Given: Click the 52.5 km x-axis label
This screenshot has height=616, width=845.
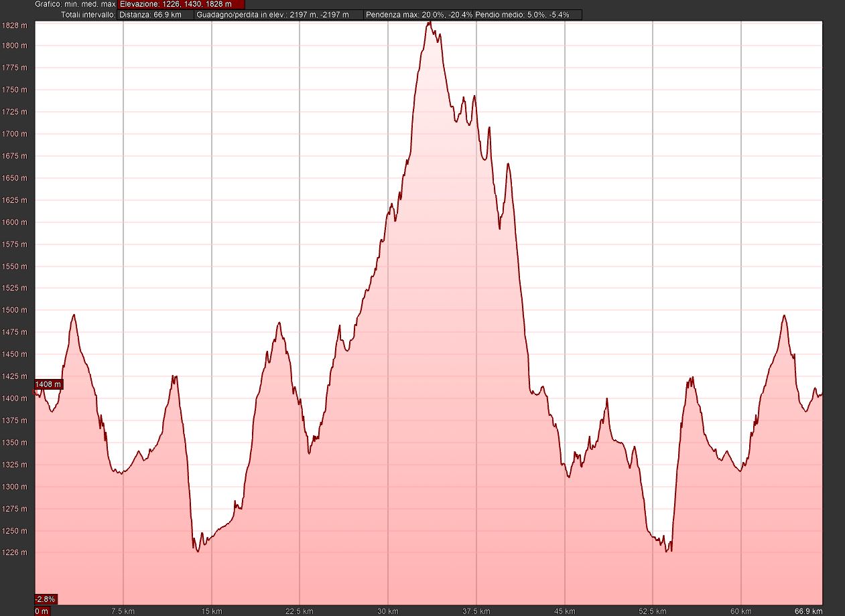Looking at the screenshot, I should 653,611.
